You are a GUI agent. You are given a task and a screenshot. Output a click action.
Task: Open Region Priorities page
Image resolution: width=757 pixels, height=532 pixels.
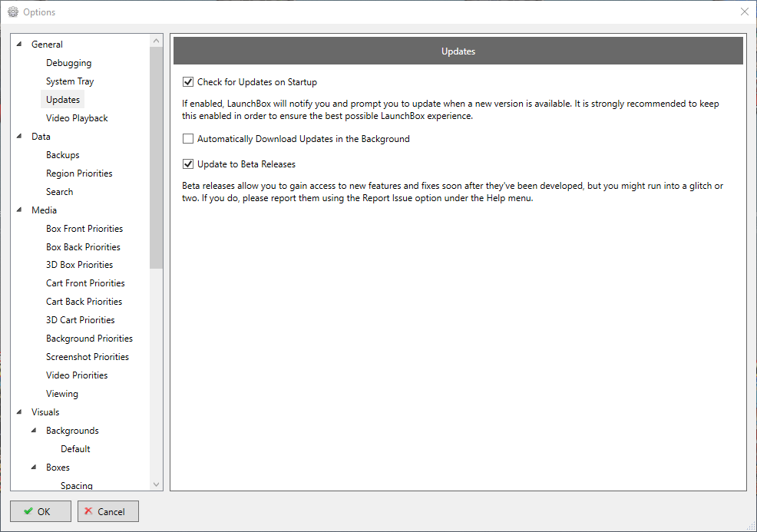click(x=79, y=173)
